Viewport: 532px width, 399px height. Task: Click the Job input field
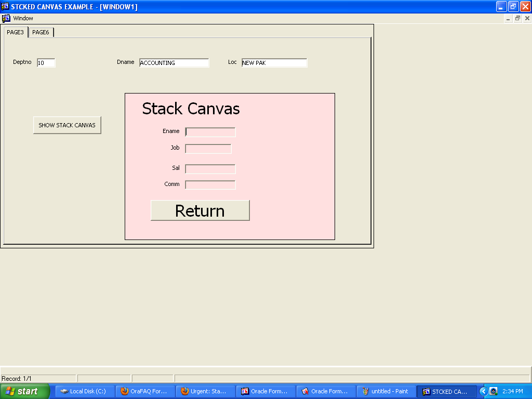click(208, 149)
